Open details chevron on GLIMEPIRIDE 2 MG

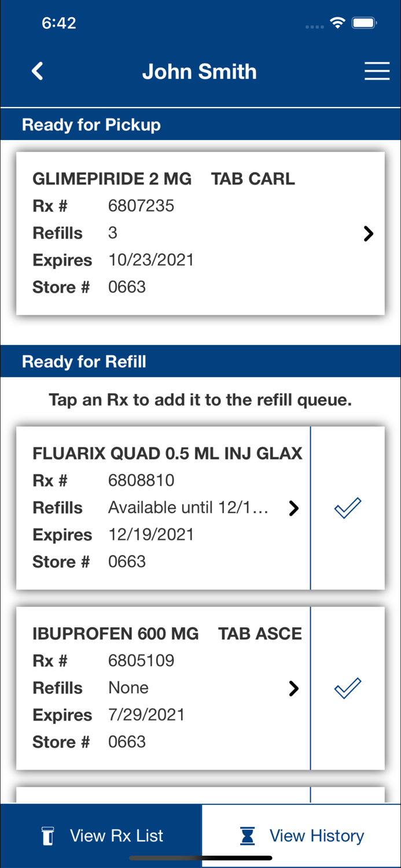point(368,233)
